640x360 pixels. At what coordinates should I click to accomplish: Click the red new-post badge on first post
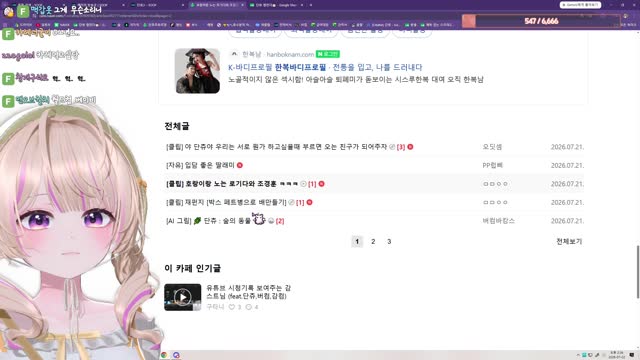click(410, 147)
